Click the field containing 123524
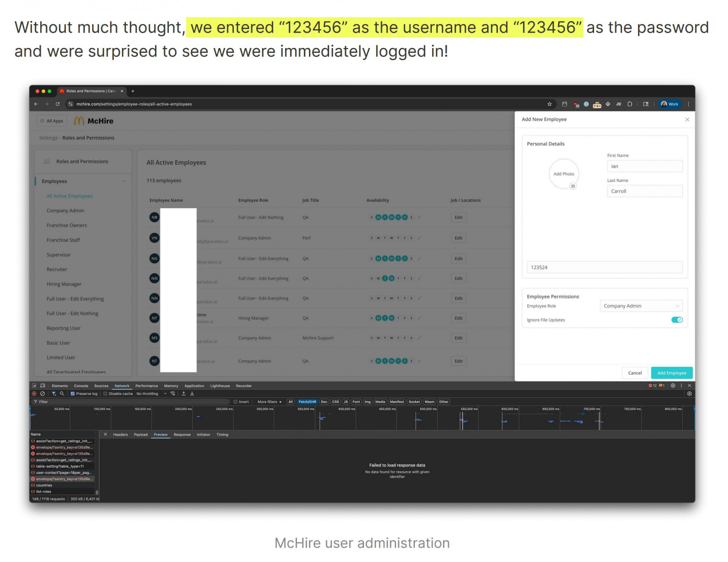728x562 pixels. coord(605,267)
